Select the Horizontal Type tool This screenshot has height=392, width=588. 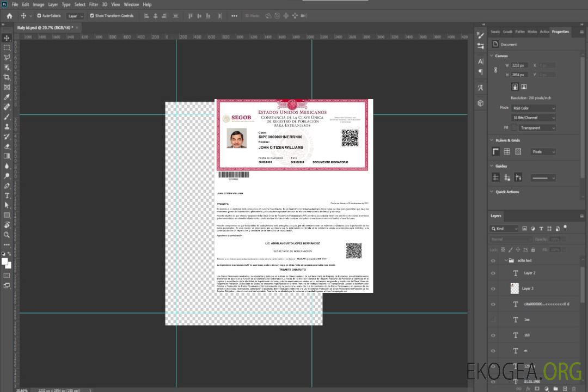click(7, 195)
